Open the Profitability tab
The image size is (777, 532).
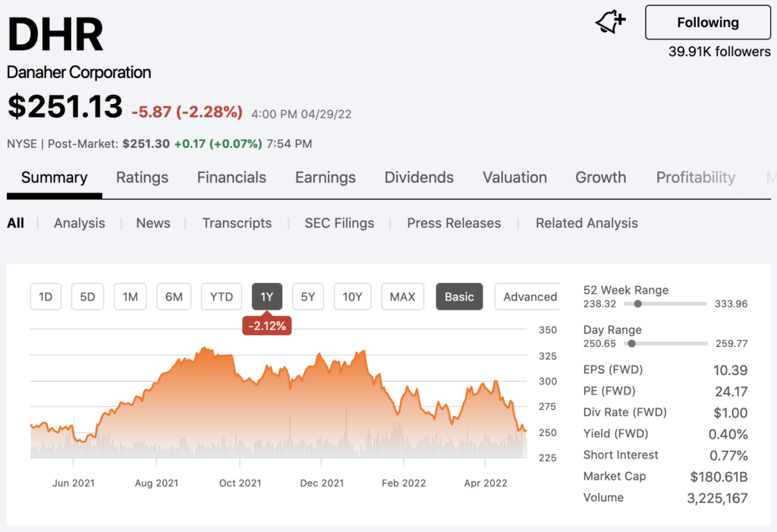(696, 178)
